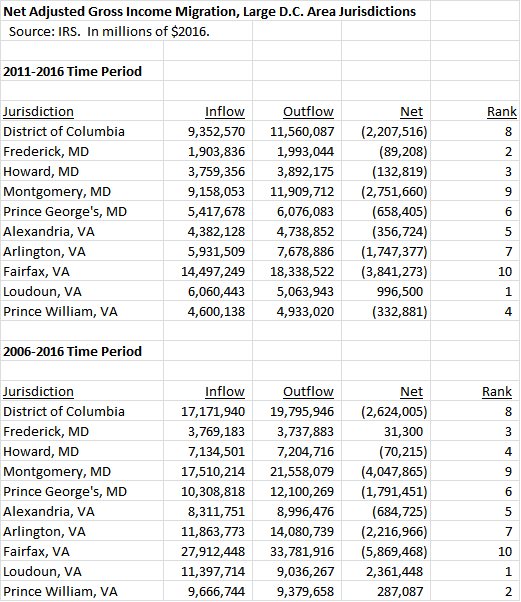Click the Source: IRS cell

click(x=109, y=31)
